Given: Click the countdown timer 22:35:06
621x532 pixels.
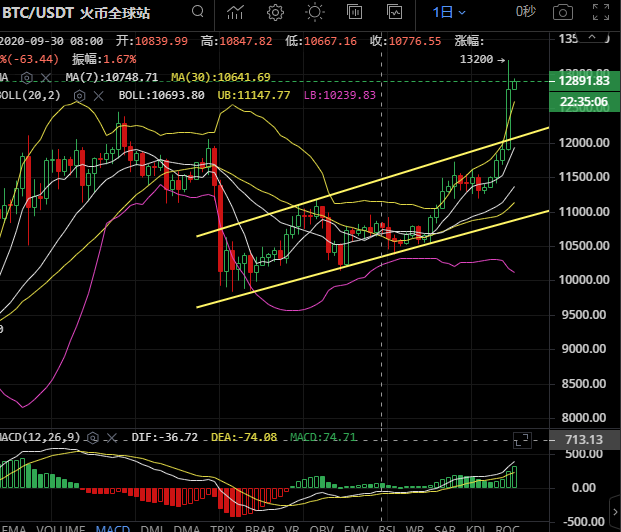Looking at the screenshot, I should click(x=584, y=102).
